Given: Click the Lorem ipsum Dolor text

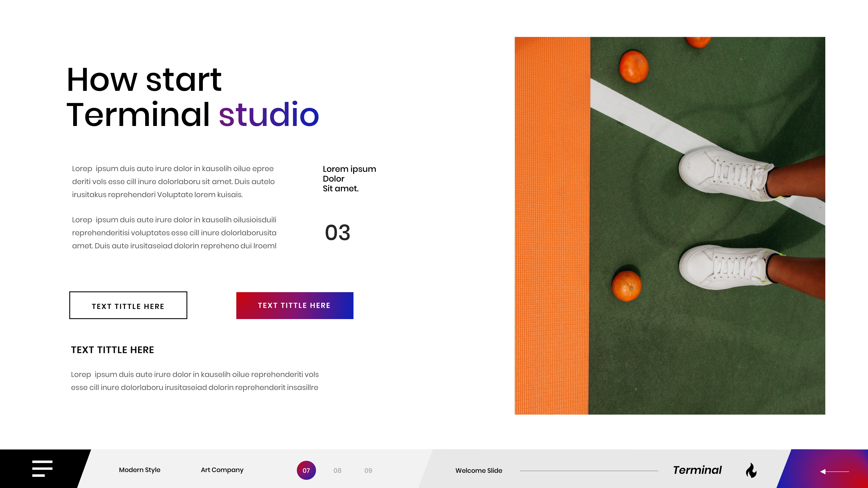Looking at the screenshot, I should (x=349, y=179).
